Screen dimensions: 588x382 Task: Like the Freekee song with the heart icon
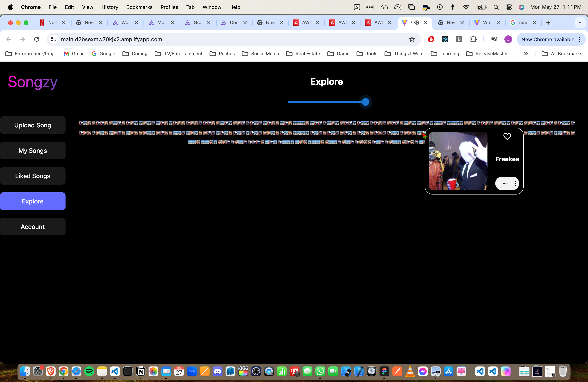point(507,137)
